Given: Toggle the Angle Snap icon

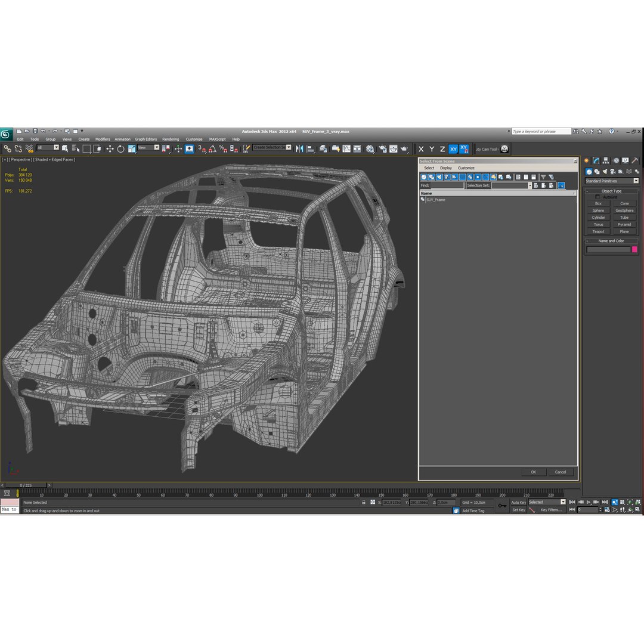Looking at the screenshot, I should tap(212, 148).
